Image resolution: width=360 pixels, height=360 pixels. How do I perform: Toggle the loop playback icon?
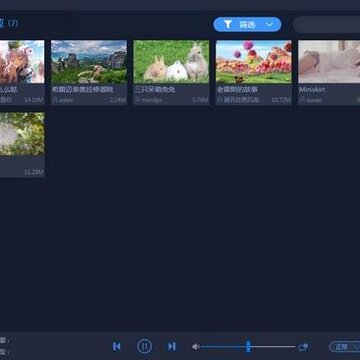[303, 347]
